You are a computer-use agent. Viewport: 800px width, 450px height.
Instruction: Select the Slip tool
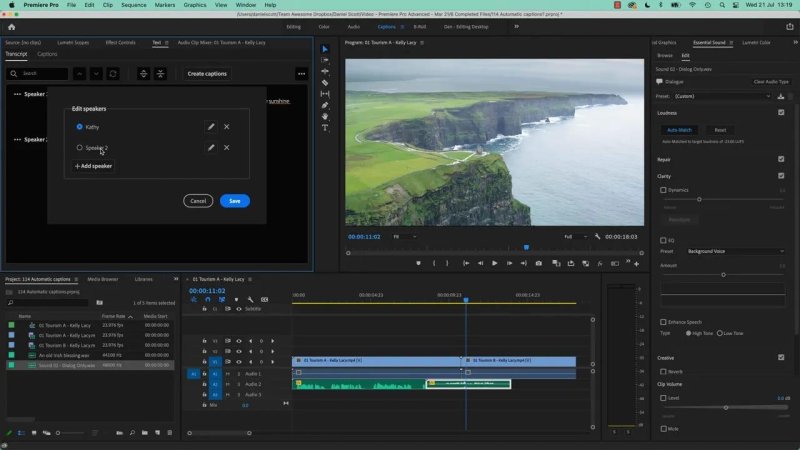tap(325, 94)
